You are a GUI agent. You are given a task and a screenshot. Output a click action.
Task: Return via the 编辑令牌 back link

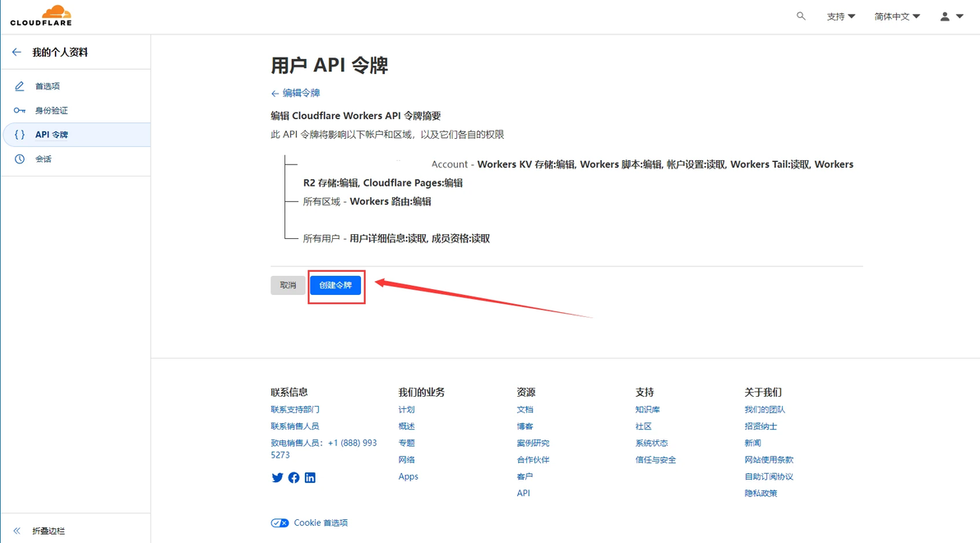click(295, 93)
